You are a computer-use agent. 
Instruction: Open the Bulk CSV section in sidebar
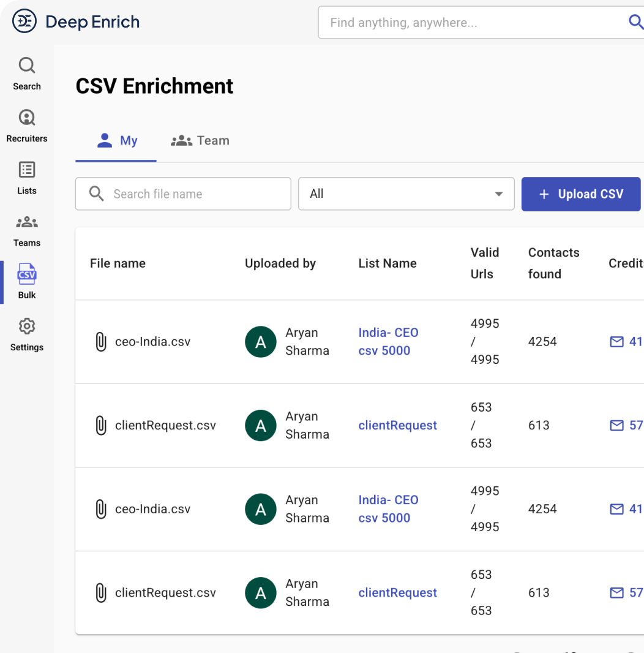[x=26, y=273]
